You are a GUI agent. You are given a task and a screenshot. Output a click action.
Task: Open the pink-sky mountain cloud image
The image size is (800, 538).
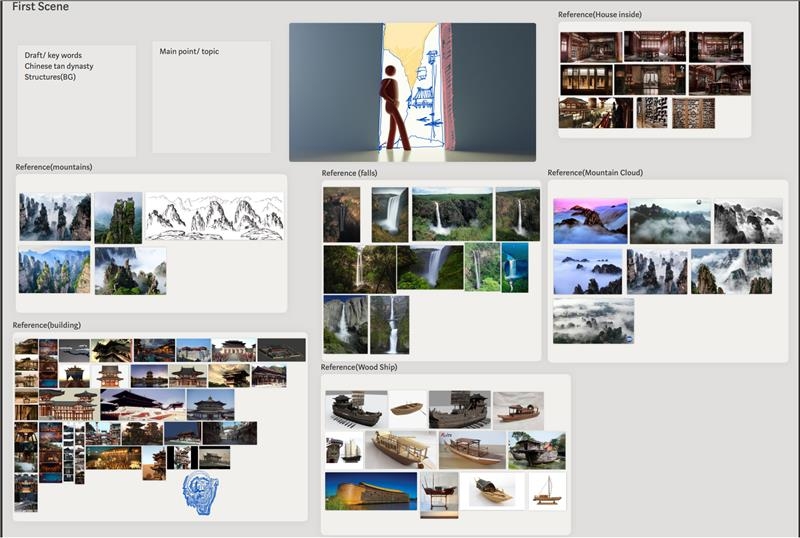pos(590,221)
